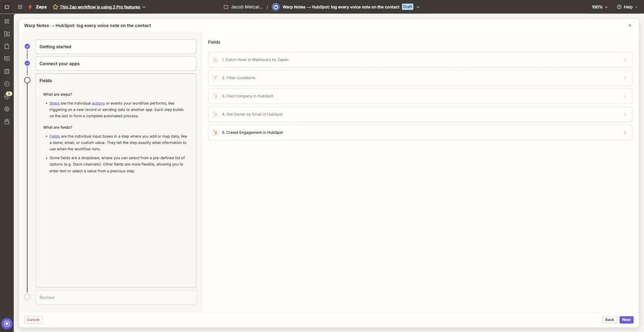The height and width of the screenshot is (332, 644).
Task: Open step '5. Create Engagement in HubSpot'
Action: (x=420, y=132)
